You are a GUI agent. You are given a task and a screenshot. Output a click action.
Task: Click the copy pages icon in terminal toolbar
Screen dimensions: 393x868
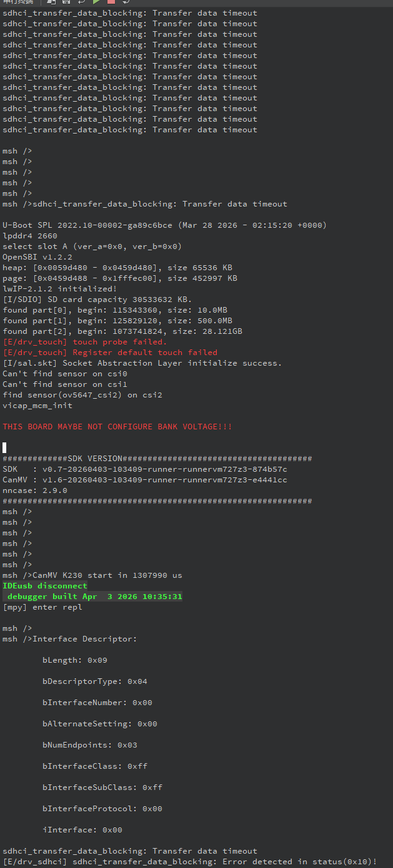51,2
